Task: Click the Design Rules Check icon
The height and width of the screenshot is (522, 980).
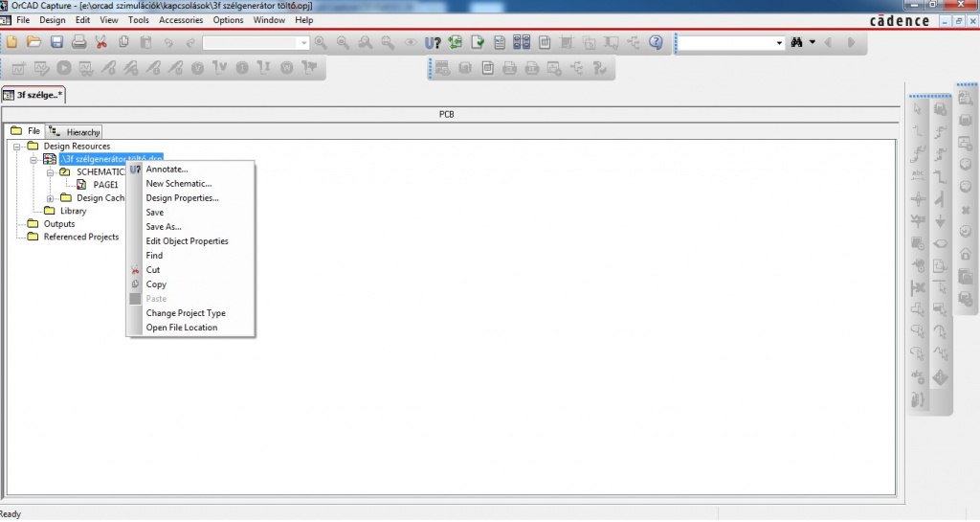Action: coord(478,42)
